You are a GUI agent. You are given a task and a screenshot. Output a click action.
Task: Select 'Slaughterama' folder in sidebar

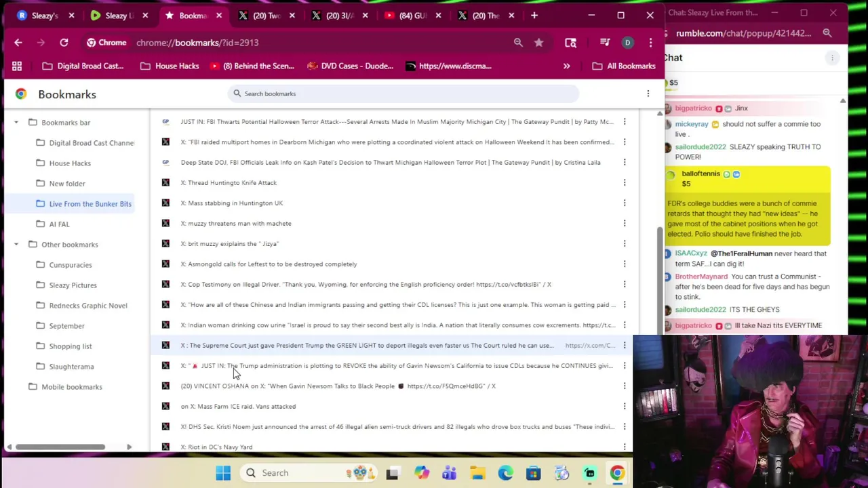tap(64, 366)
